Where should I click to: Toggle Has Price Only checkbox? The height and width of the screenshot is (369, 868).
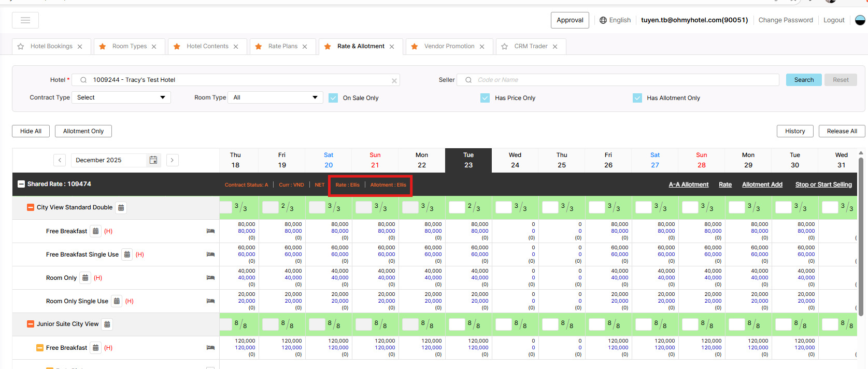(x=485, y=98)
